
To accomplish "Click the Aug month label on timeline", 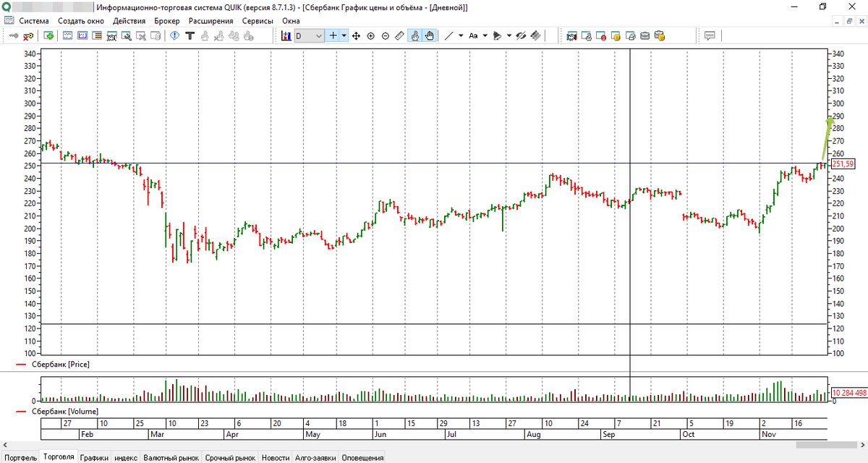I will point(532,435).
